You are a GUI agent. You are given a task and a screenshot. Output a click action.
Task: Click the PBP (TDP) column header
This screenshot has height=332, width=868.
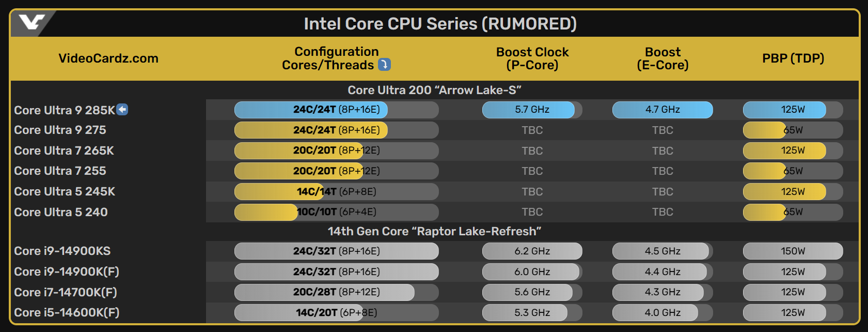tap(793, 58)
